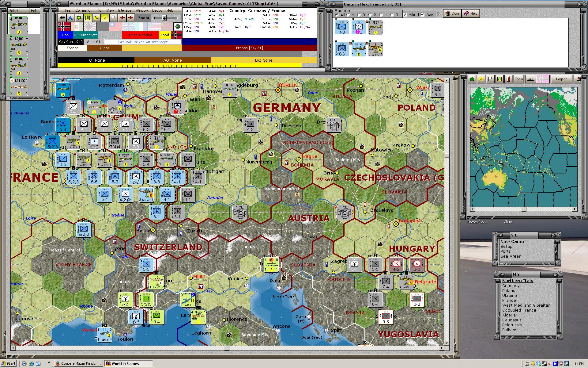Image resolution: width=588 pixels, height=368 pixels.
Task: Click the pink German flag icon in minimap toolbar
Action: (x=543, y=79)
